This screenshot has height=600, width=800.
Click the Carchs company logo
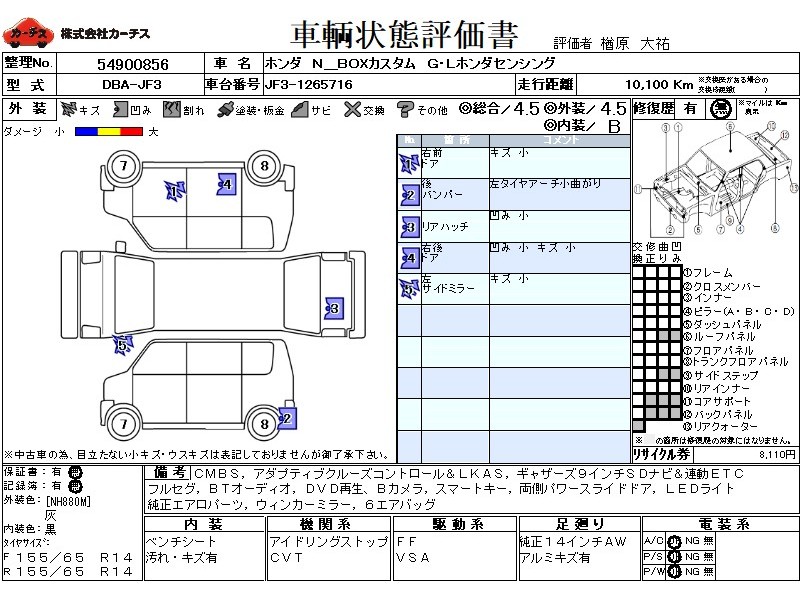click(x=28, y=33)
